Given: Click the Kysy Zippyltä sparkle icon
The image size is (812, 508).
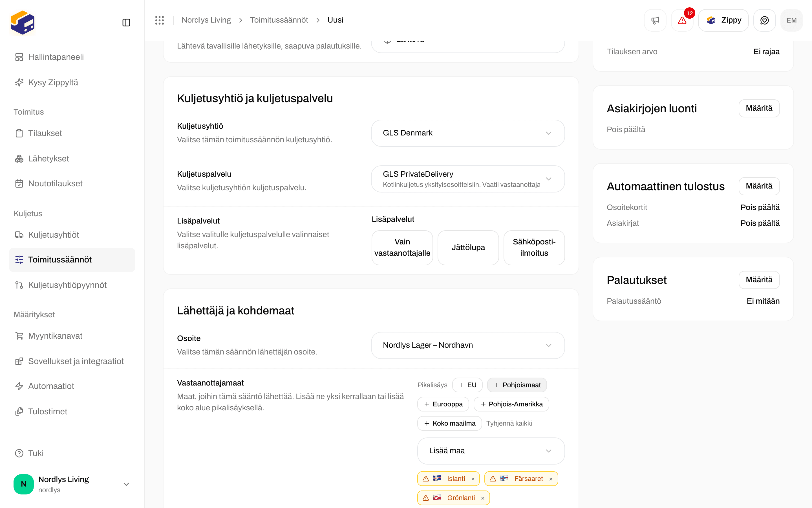Looking at the screenshot, I should (x=19, y=82).
